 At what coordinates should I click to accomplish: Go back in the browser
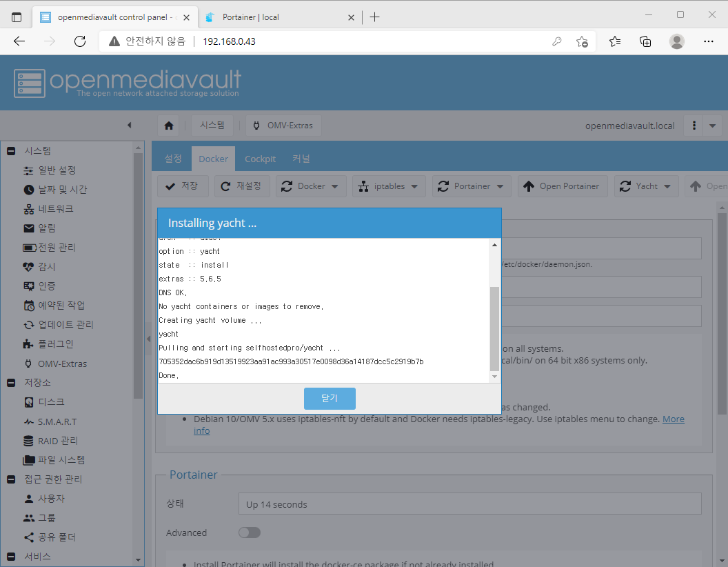19,41
